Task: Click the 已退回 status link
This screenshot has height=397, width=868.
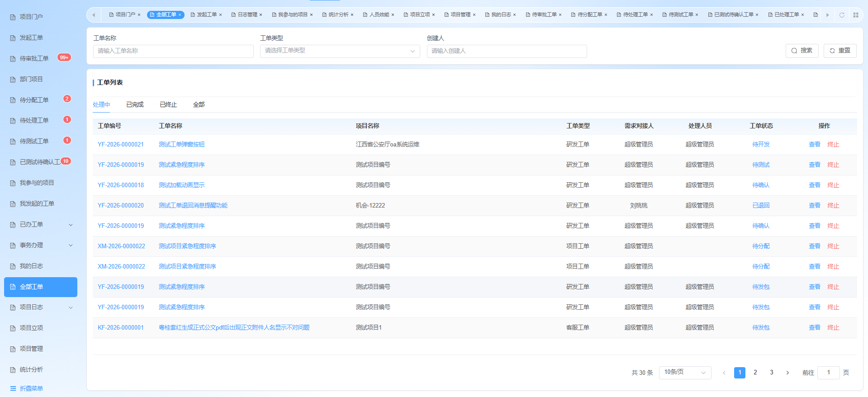Action: click(x=761, y=206)
